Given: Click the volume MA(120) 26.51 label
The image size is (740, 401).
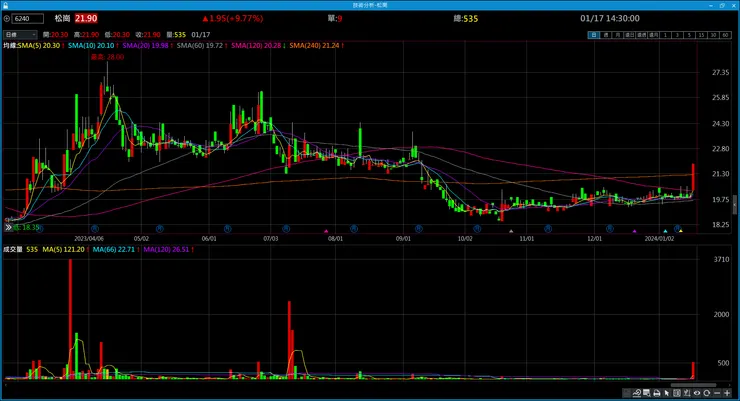Looking at the screenshot, I should point(166,250).
